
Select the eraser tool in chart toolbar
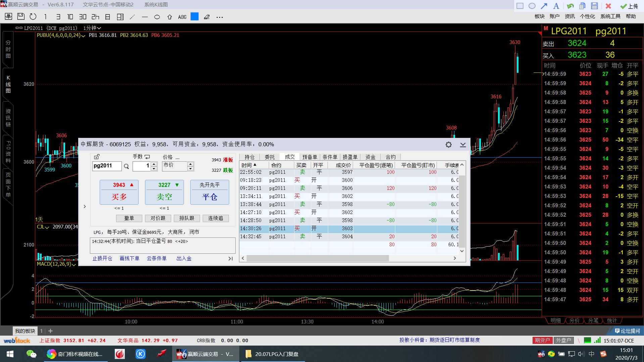click(x=207, y=17)
